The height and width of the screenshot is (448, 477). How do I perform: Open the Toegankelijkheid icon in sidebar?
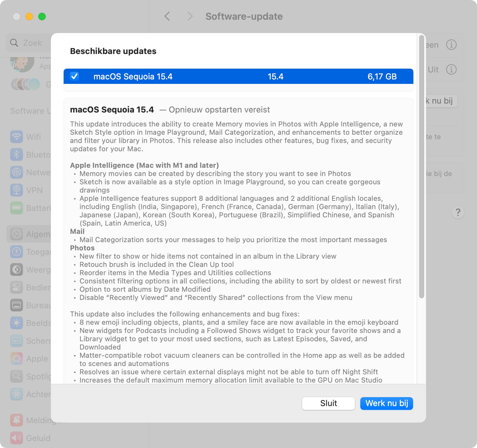tap(17, 252)
